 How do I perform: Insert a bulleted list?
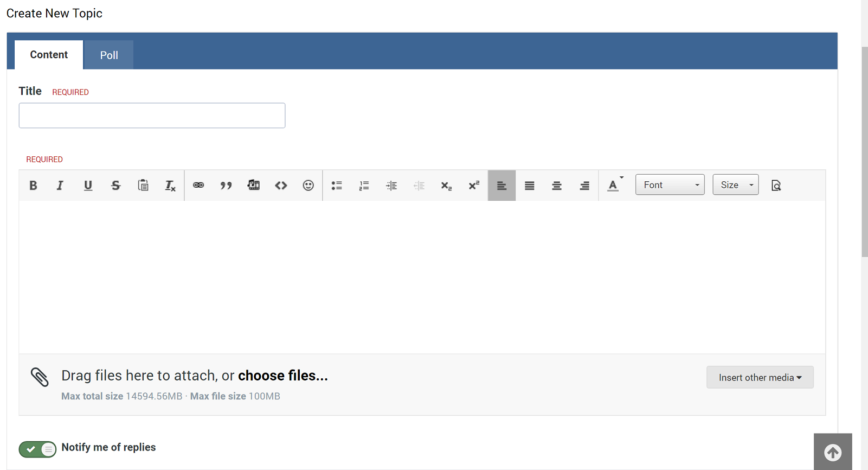coord(337,186)
